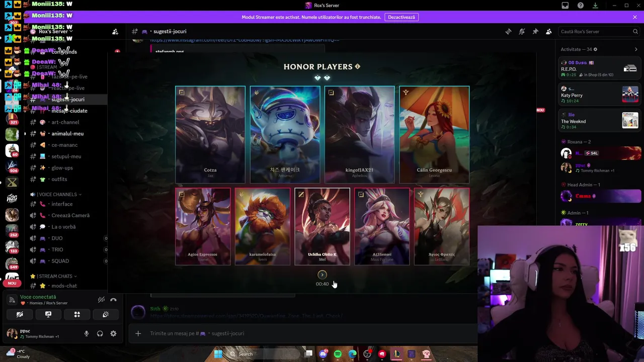Open the sugestii-jocuri channel
The width and height of the screenshot is (644, 362).
pos(68,100)
